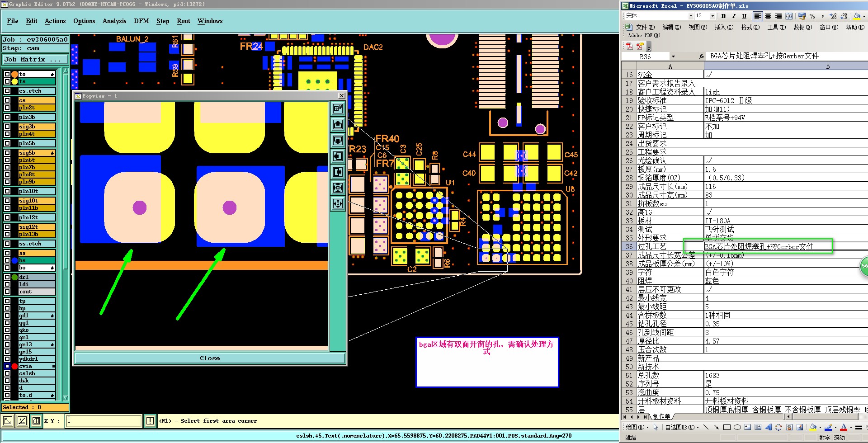Open the fill color dropdown arrow in the top toolbar
The image size is (868, 443).
pyautogui.click(x=864, y=16)
